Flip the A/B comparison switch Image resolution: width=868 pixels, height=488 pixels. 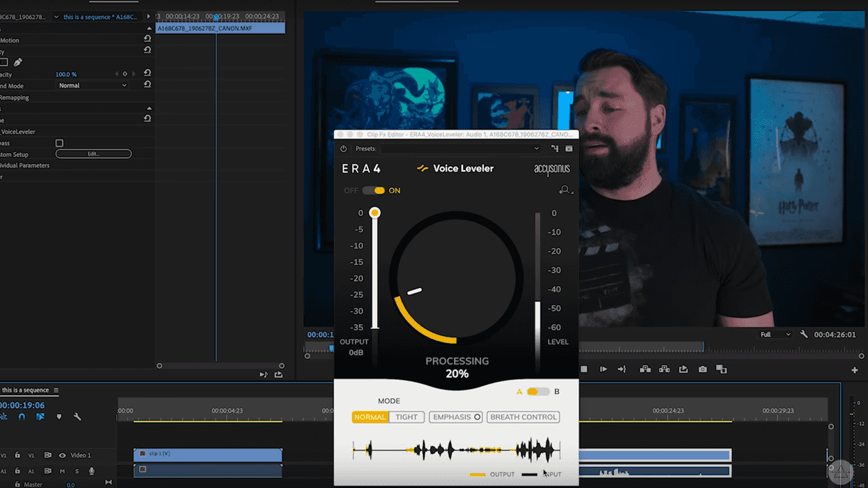(x=538, y=392)
